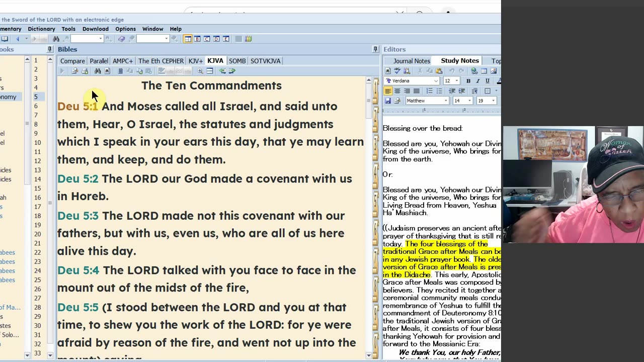The image size is (644, 362).
Task: Set left text alignment in the editor
Action: coord(388,90)
